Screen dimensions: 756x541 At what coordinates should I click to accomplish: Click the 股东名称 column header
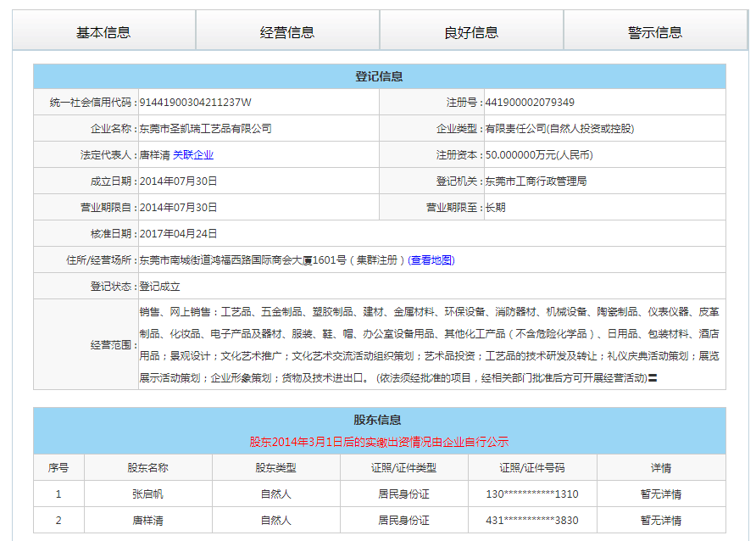(x=147, y=467)
